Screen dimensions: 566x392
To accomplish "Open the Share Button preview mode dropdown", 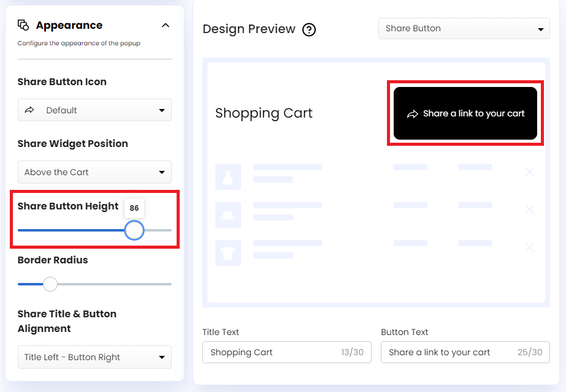I will coord(464,28).
